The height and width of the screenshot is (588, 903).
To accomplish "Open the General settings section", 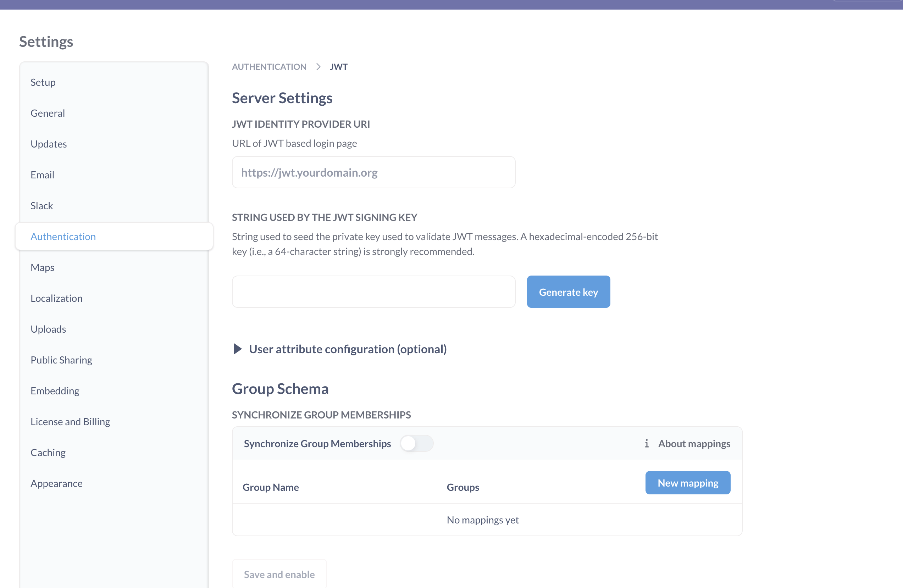I will (x=48, y=113).
